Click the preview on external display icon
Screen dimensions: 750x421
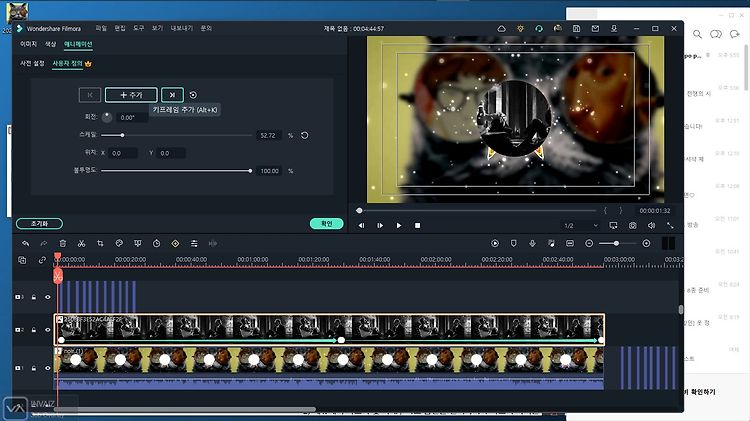(x=614, y=225)
